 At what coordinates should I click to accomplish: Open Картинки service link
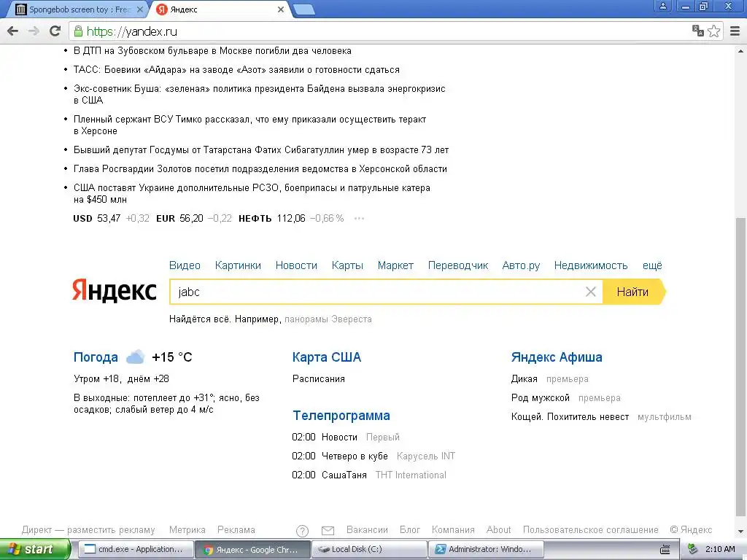[238, 265]
